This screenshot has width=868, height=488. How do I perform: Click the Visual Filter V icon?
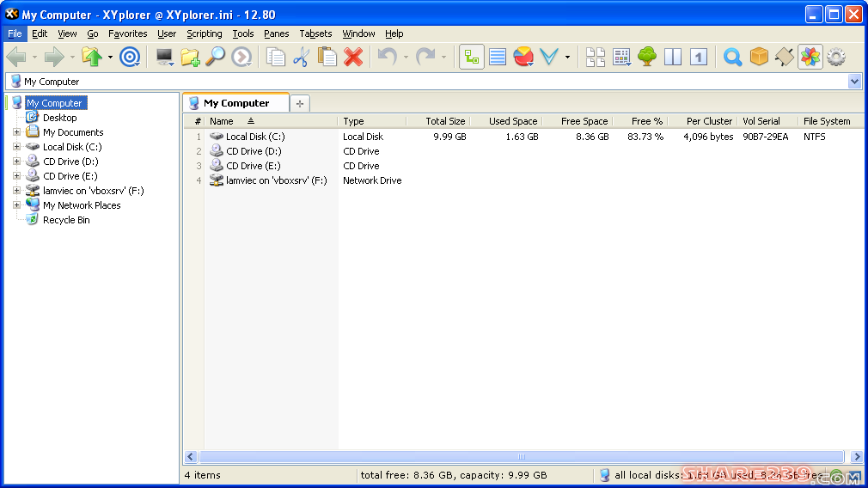point(549,57)
